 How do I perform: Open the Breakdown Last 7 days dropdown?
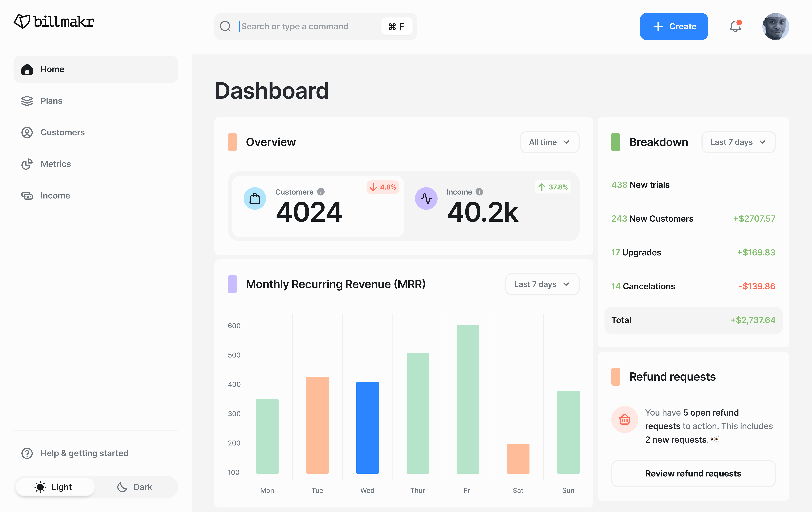[739, 142]
